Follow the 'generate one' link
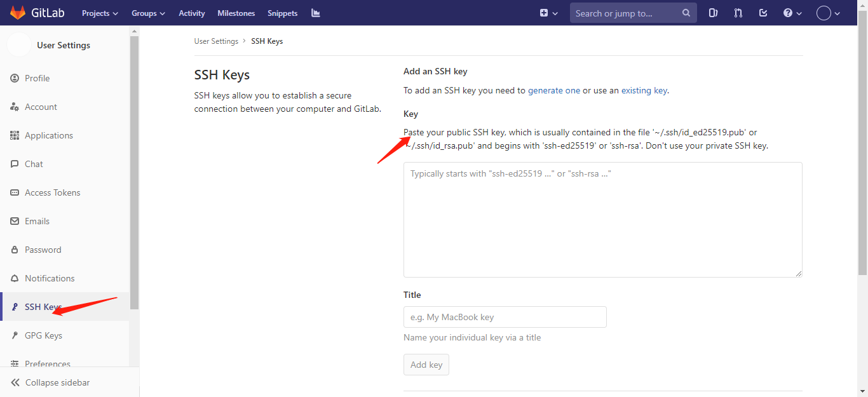 click(x=554, y=90)
